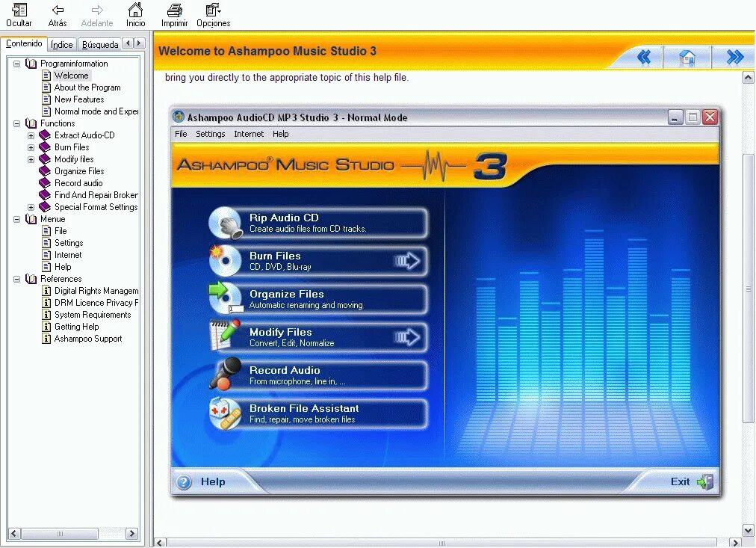
Task: Open the Internet menu in Ashampoo window
Action: [x=249, y=134]
